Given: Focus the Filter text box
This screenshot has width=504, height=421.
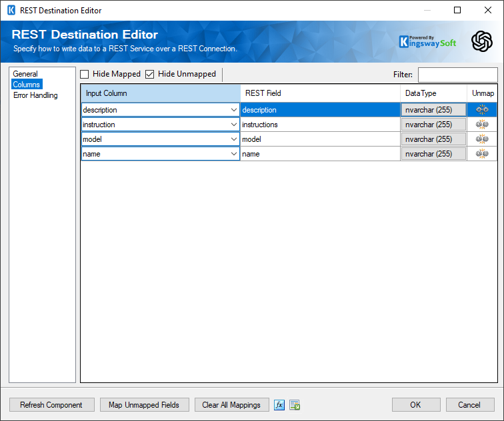Looking at the screenshot, I should 458,75.
